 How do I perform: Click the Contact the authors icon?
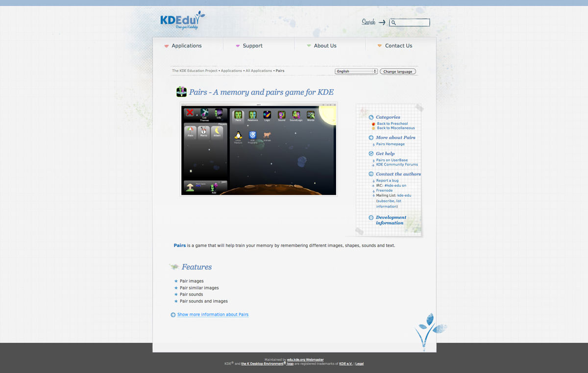[371, 174]
